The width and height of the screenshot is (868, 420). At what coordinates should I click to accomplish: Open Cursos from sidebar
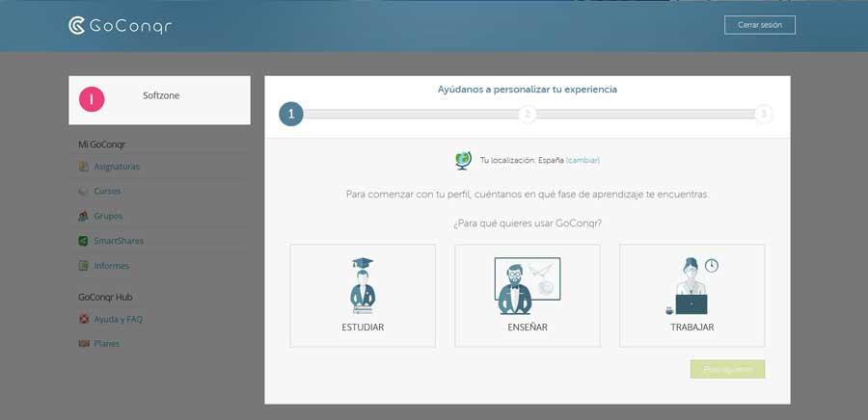(107, 191)
